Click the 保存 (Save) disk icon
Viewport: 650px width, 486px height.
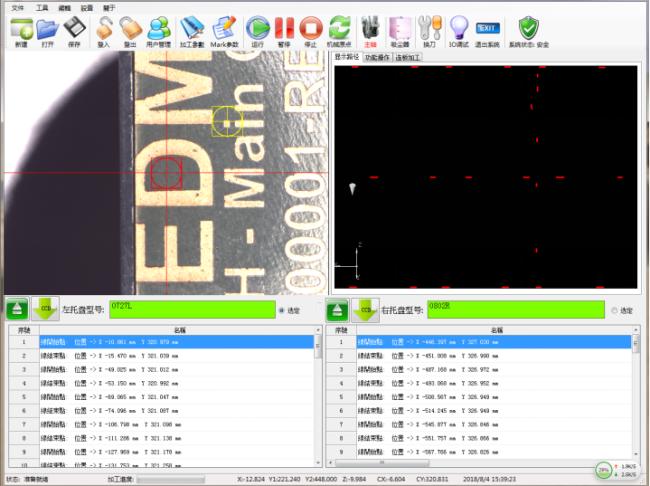(x=73, y=30)
